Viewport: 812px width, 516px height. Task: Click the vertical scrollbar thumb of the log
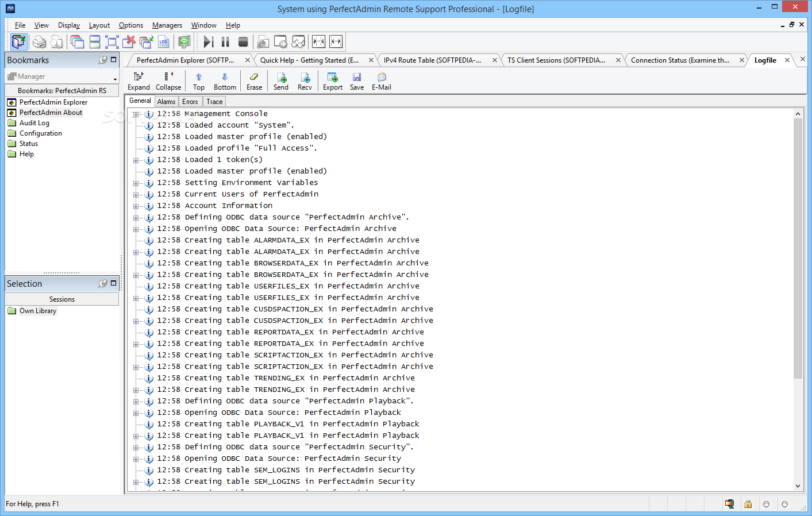click(x=798, y=249)
